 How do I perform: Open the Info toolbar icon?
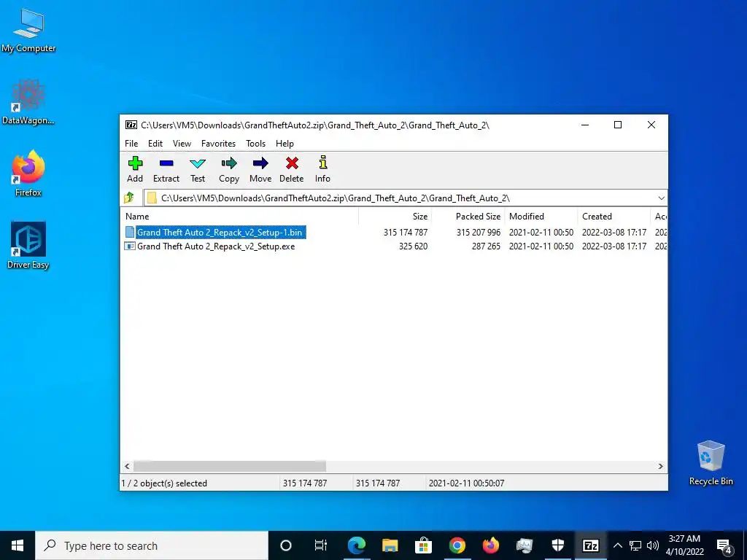point(323,163)
